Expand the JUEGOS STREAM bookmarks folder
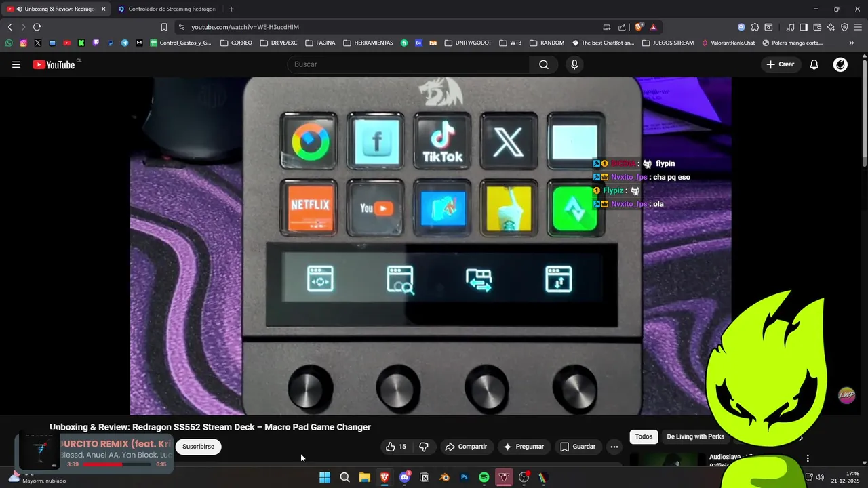This screenshot has height=488, width=868. tap(667, 43)
